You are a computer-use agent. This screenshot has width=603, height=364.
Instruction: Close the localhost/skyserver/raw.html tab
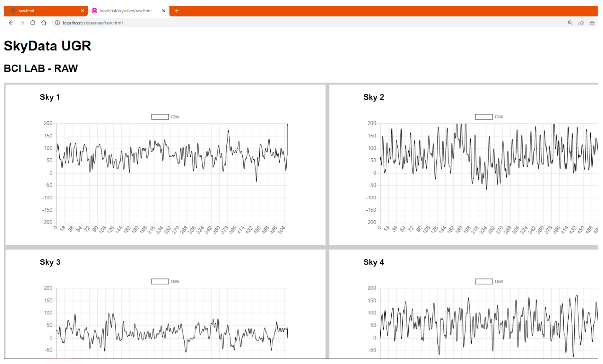pos(164,11)
